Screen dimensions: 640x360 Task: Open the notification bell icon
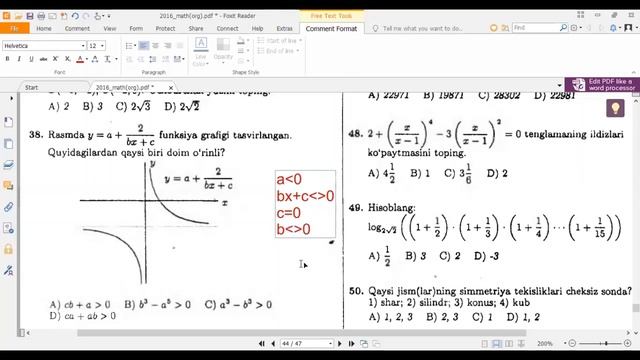point(613,28)
